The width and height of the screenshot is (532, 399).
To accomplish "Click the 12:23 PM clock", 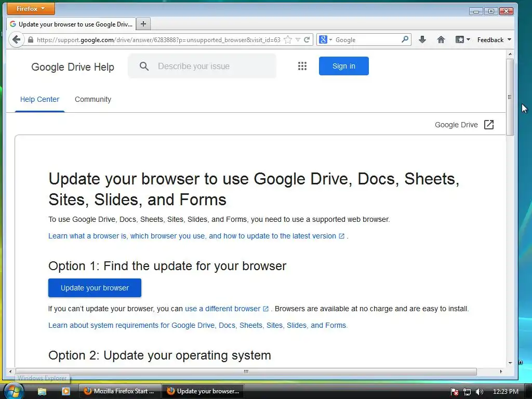I will point(505,392).
